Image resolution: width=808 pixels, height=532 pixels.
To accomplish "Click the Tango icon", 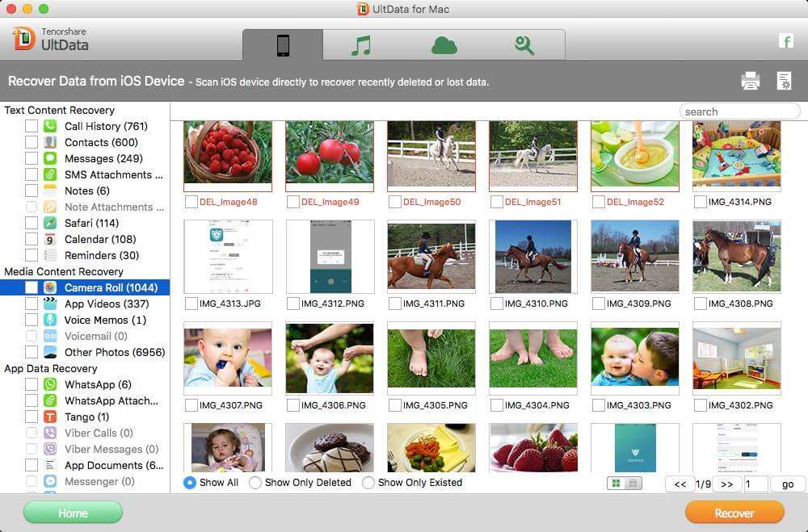I will (50, 417).
